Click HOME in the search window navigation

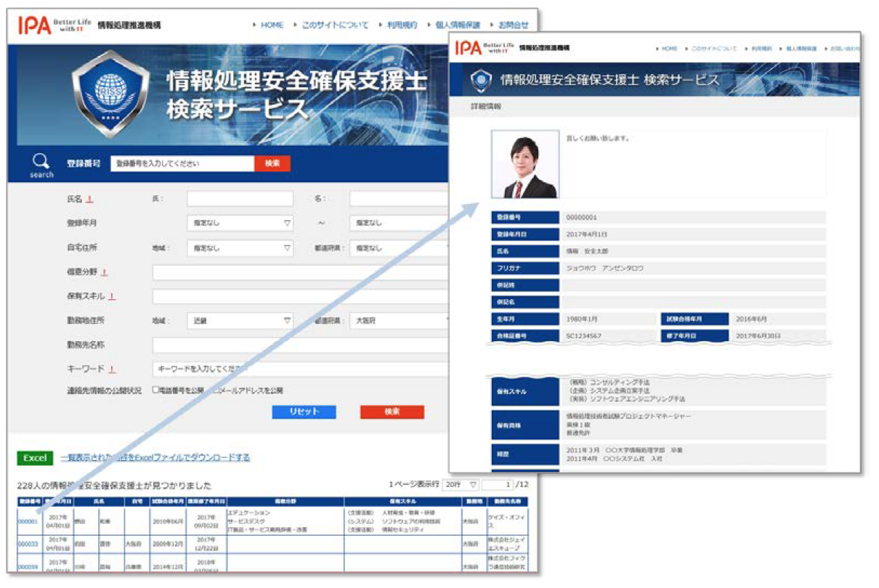(x=272, y=25)
